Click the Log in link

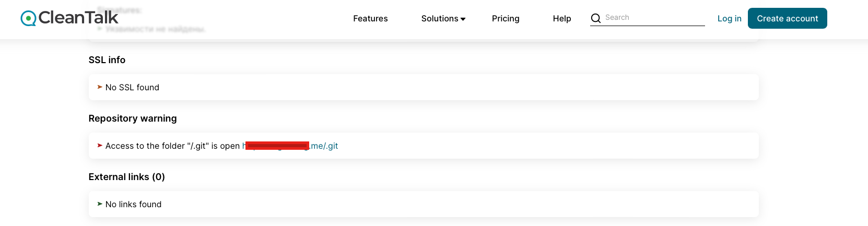(729, 18)
